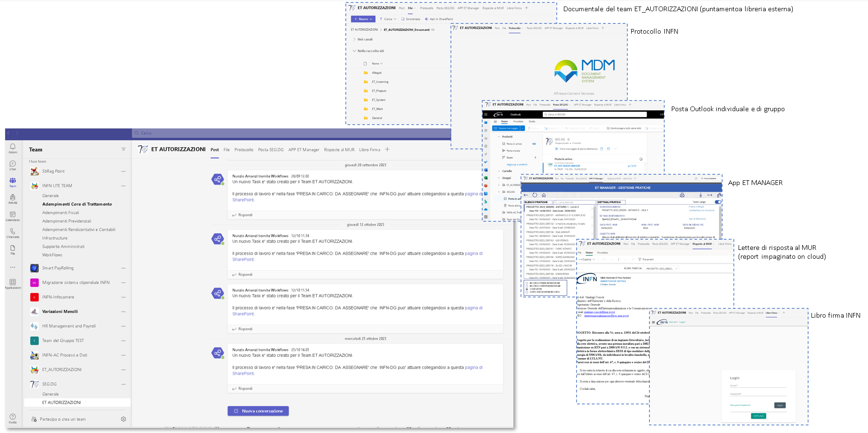The height and width of the screenshot is (433, 868).
Task: Open the ET_Projects folder
Action: pyautogui.click(x=379, y=91)
